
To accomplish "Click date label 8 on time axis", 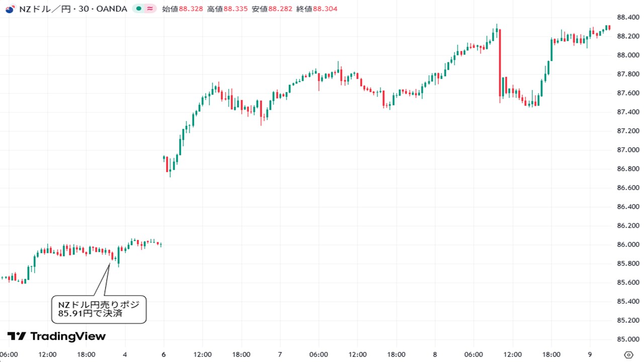I will pos(435,354).
